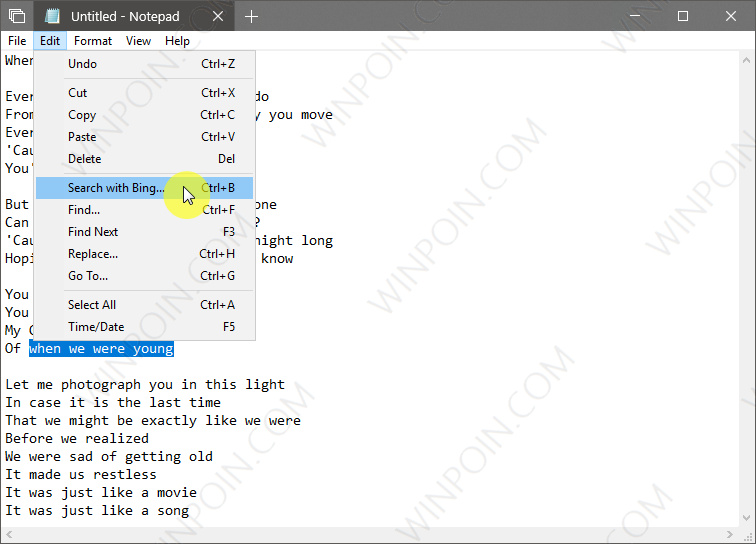Screen dimensions: 756x544
Task: Maximize the Notepad window
Action: point(683,16)
